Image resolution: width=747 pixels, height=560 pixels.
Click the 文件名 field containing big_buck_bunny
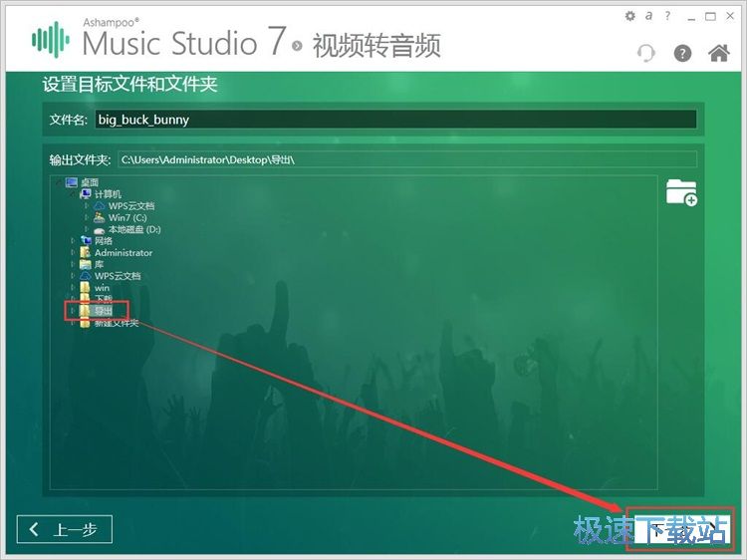click(395, 120)
